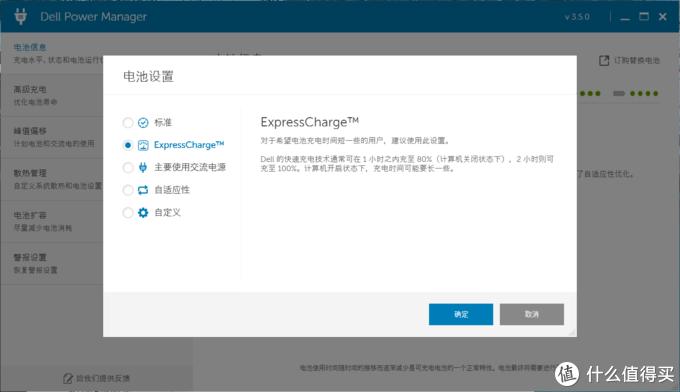Select the 主要使用交流电源 radio button
The width and height of the screenshot is (680, 392).
[128, 167]
